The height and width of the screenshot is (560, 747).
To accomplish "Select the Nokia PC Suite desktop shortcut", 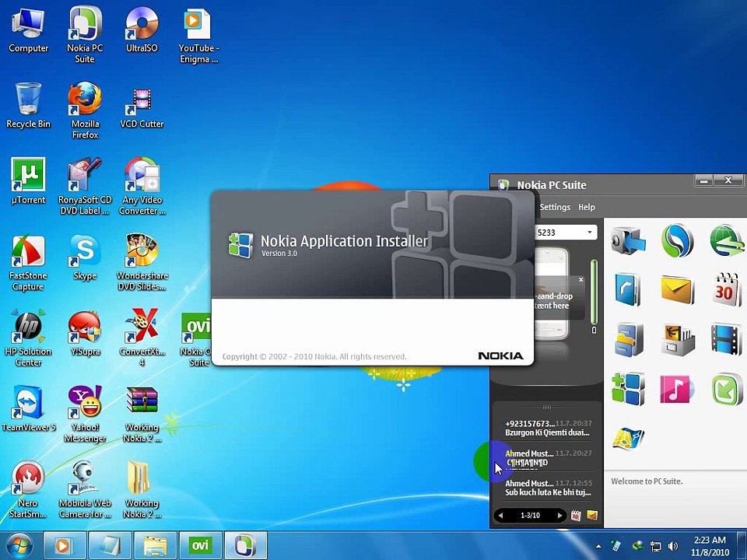I will pos(85,36).
